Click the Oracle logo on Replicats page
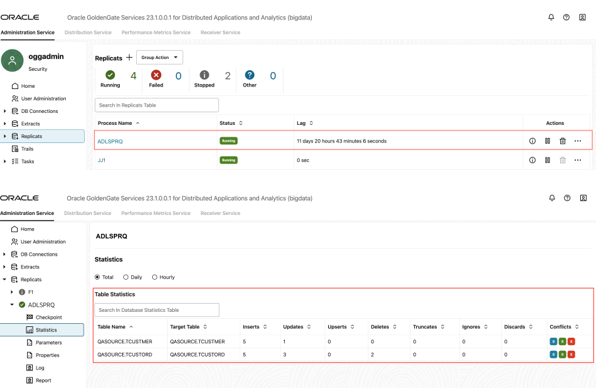Screen dimensions: 613x388 20,17
